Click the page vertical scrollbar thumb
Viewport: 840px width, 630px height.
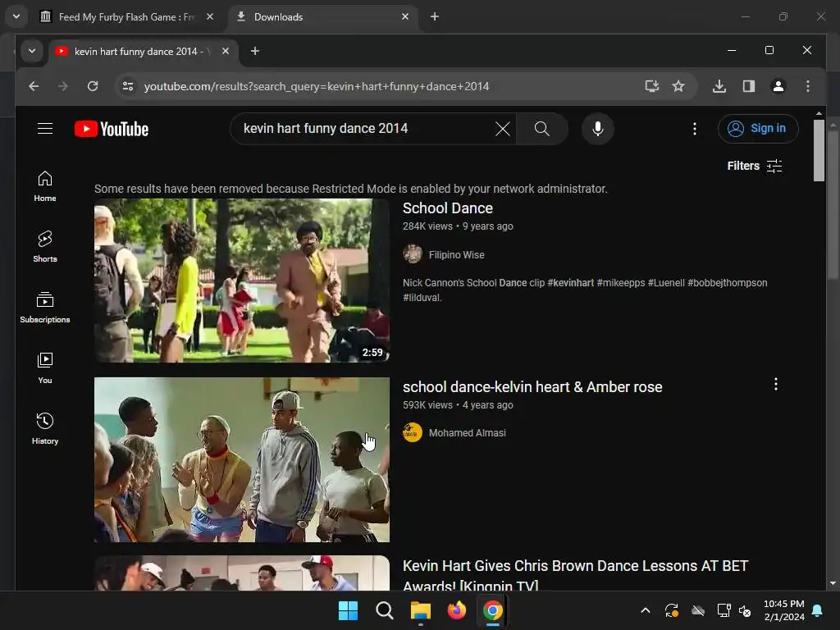tap(819, 151)
